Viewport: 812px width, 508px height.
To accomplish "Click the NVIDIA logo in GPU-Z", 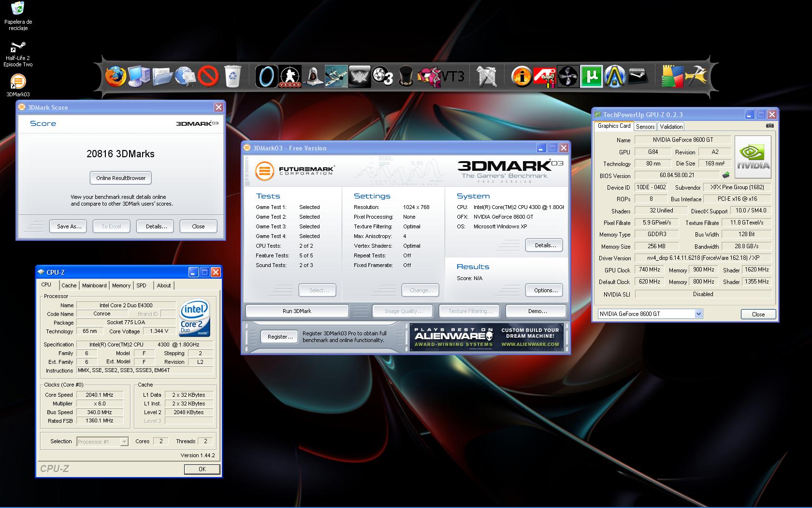I will [753, 157].
